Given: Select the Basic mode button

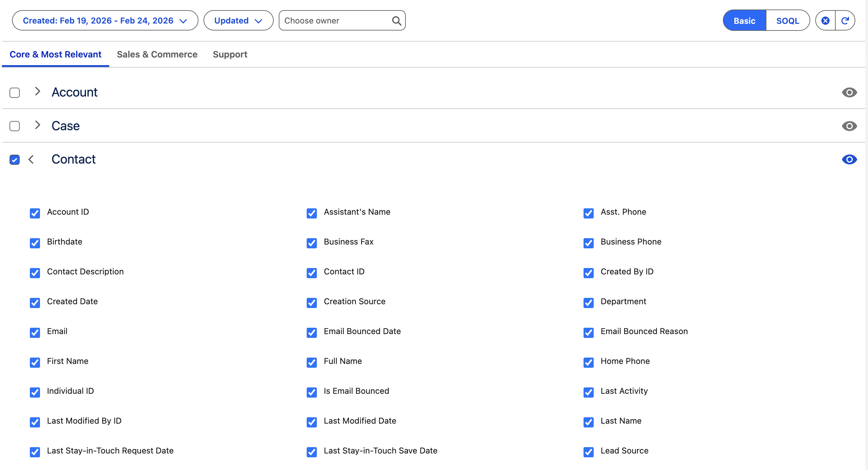Looking at the screenshot, I should (x=744, y=21).
